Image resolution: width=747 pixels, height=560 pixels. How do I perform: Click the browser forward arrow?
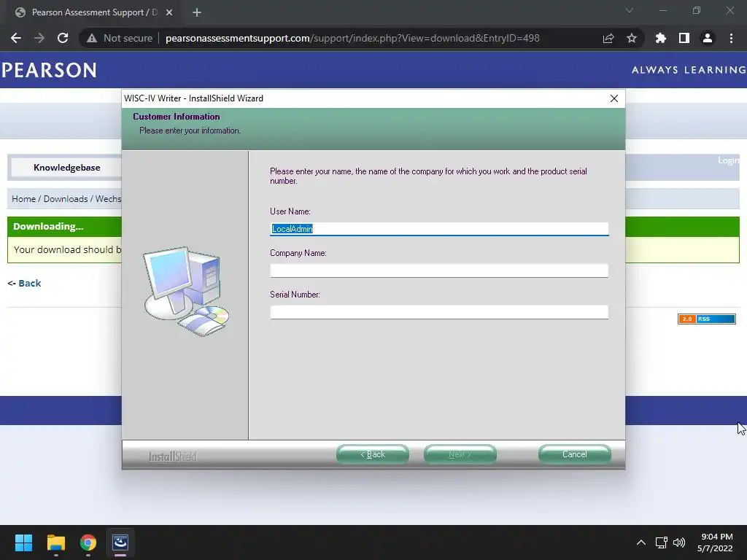click(x=39, y=38)
